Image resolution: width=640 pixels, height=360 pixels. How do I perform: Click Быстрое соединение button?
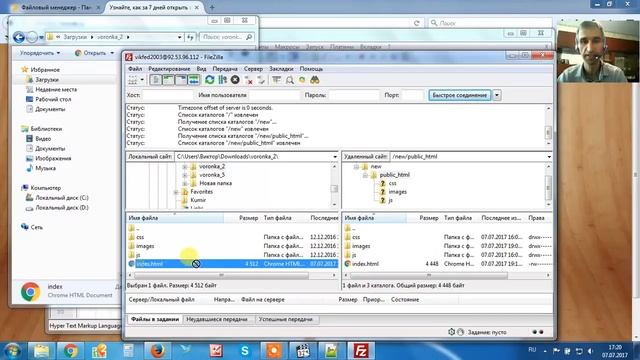(460, 95)
